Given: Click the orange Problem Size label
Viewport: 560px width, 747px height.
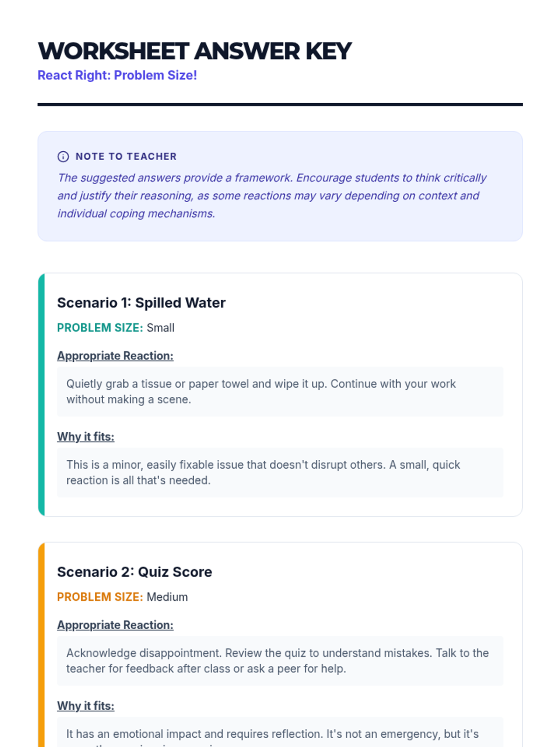Looking at the screenshot, I should [100, 597].
